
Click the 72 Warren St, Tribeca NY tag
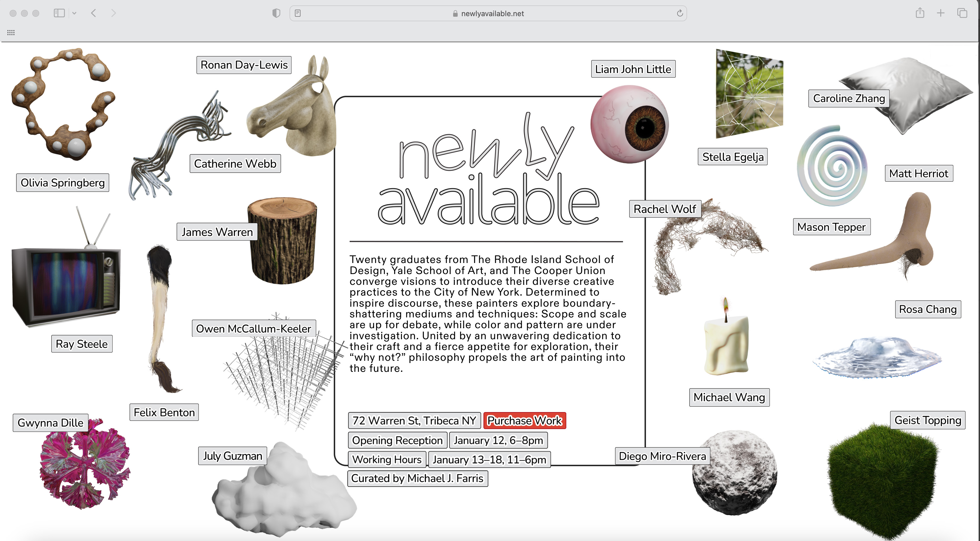[x=414, y=421]
